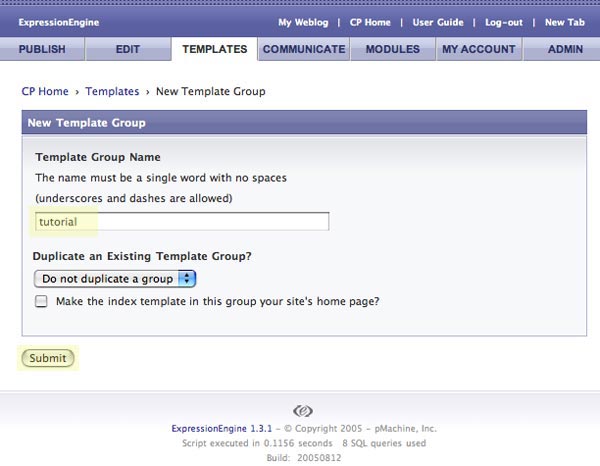600x466 pixels.
Task: Open the PUBLISH tab
Action: pos(42,49)
